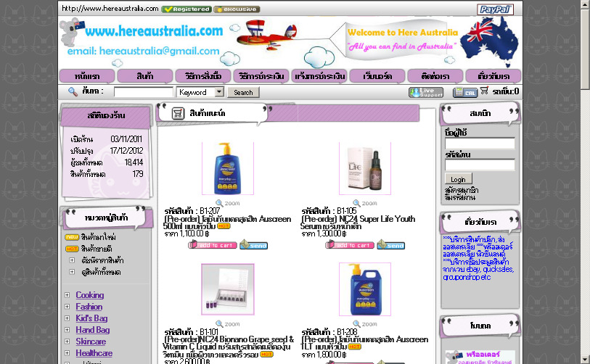
Task: Send B1-207 Auscreen 500ml to friend
Action: point(253,245)
